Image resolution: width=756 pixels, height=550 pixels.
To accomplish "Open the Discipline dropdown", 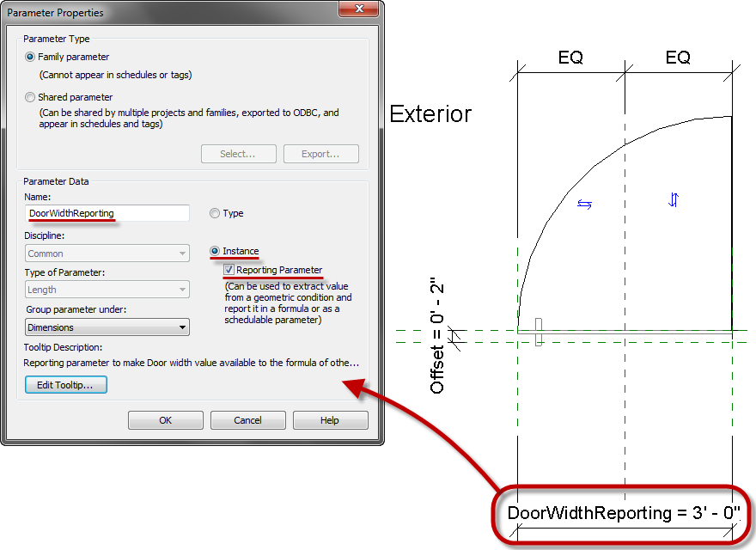I will (x=181, y=254).
